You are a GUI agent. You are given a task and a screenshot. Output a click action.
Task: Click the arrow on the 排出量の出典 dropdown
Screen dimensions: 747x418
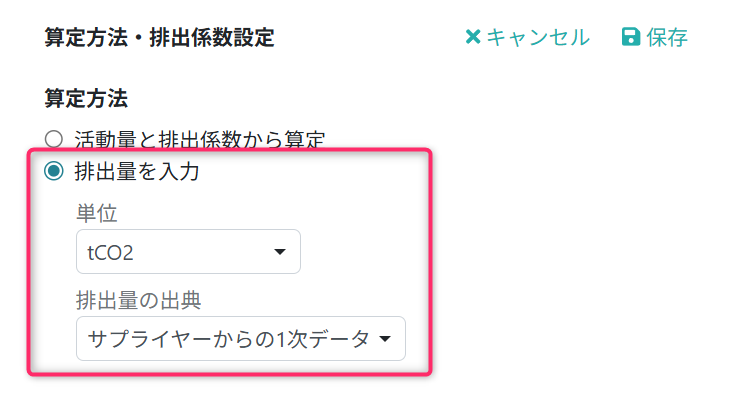tap(385, 339)
